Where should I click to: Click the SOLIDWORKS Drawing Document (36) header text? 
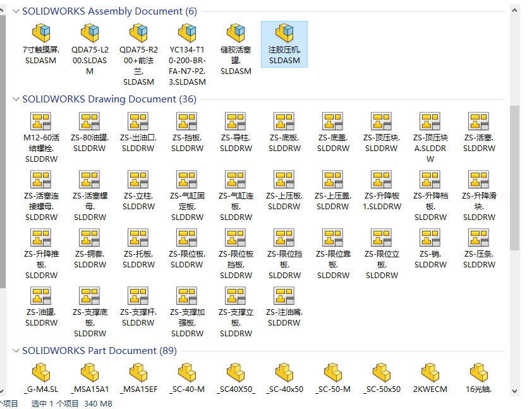[x=109, y=99]
